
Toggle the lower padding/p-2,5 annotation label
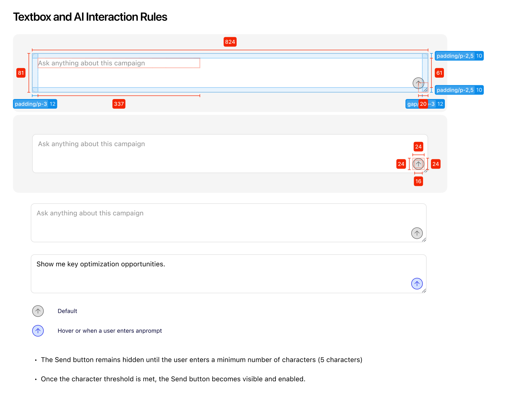[x=459, y=90]
